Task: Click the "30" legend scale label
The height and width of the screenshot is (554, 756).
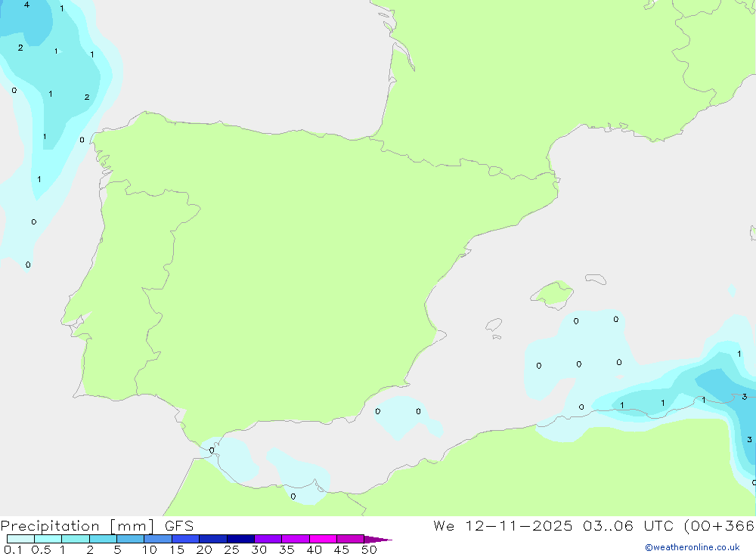Action: pyautogui.click(x=259, y=549)
